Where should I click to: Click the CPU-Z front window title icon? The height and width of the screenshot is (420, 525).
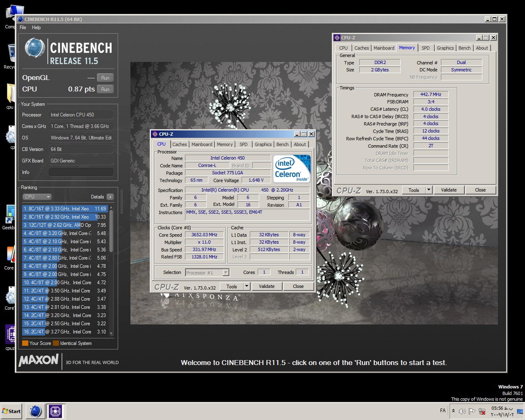155,134
